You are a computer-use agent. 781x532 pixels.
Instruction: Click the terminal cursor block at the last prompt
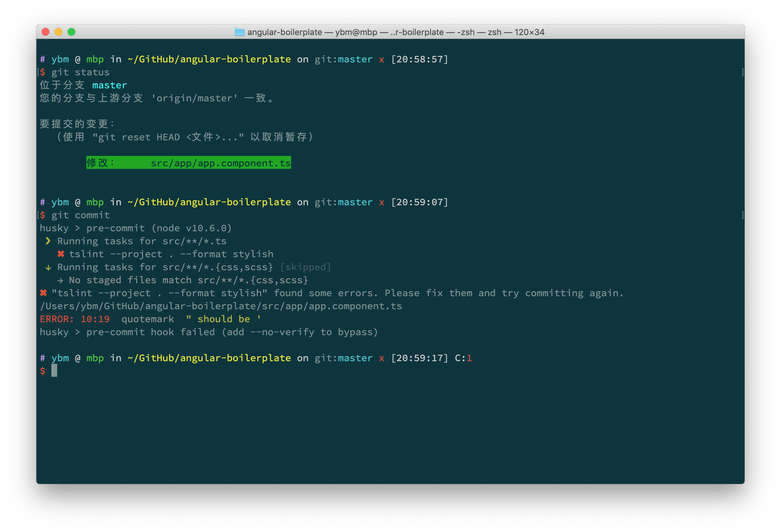click(x=54, y=371)
